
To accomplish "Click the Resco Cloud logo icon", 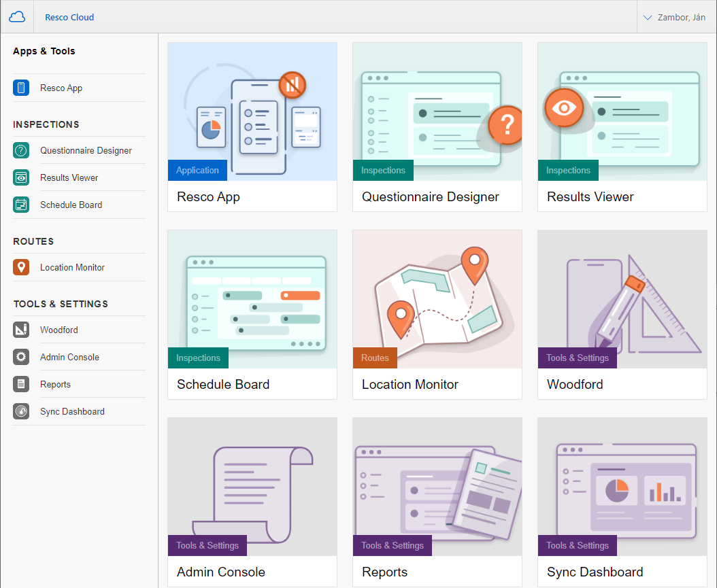I will 17,17.
